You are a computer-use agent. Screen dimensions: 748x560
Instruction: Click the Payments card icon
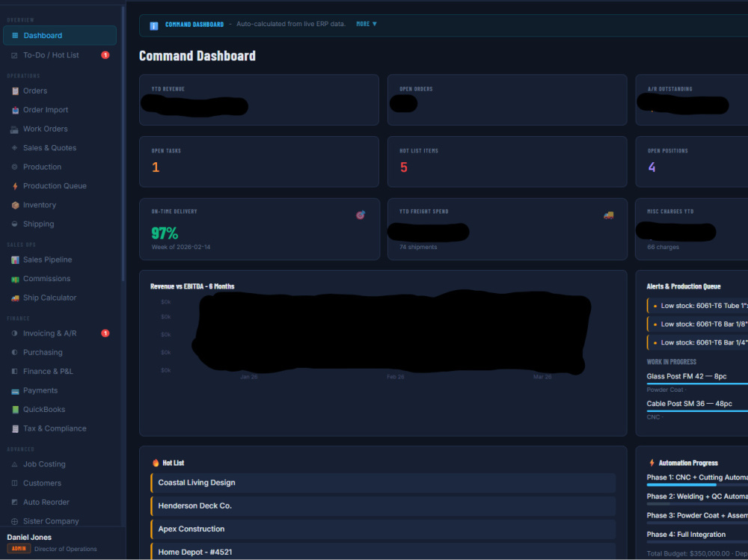[15, 391]
